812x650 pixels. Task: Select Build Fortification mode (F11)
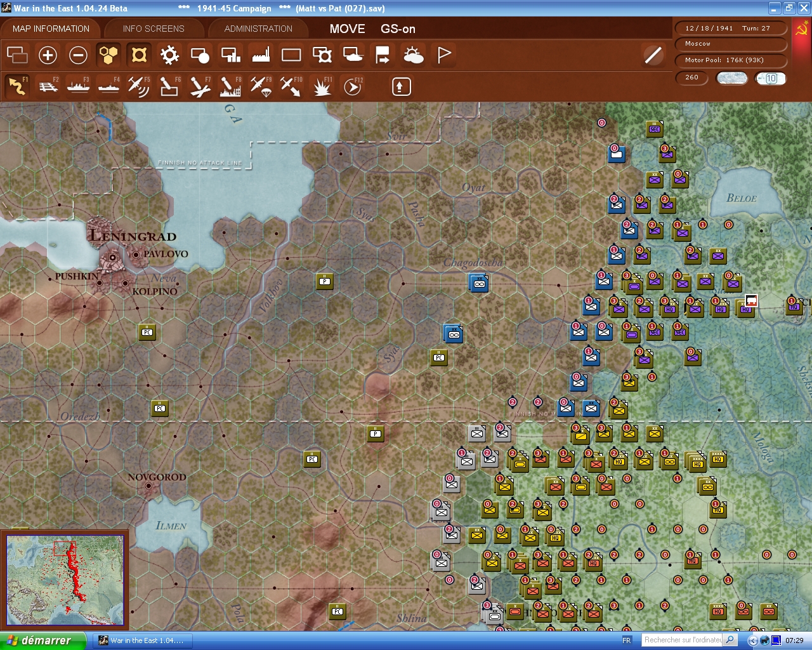point(322,86)
